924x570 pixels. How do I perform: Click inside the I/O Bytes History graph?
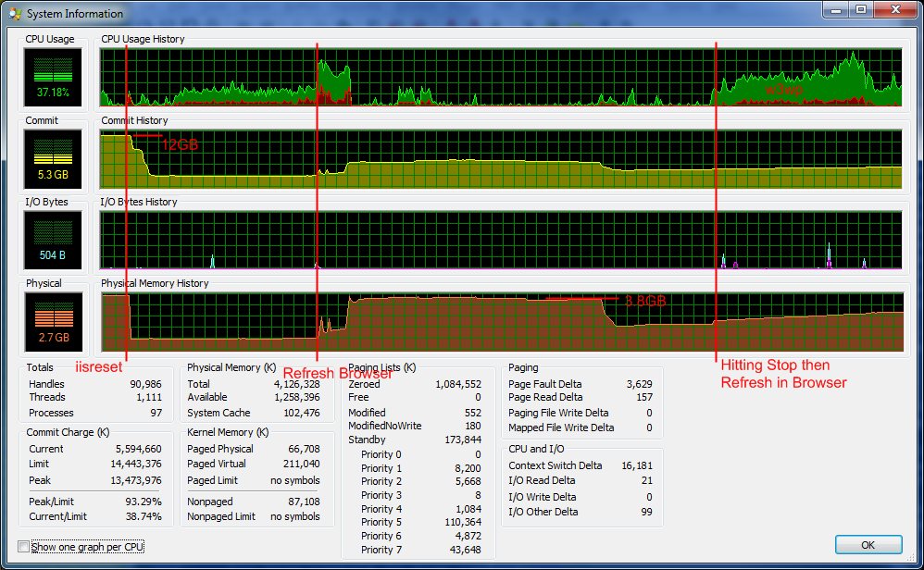(500, 240)
